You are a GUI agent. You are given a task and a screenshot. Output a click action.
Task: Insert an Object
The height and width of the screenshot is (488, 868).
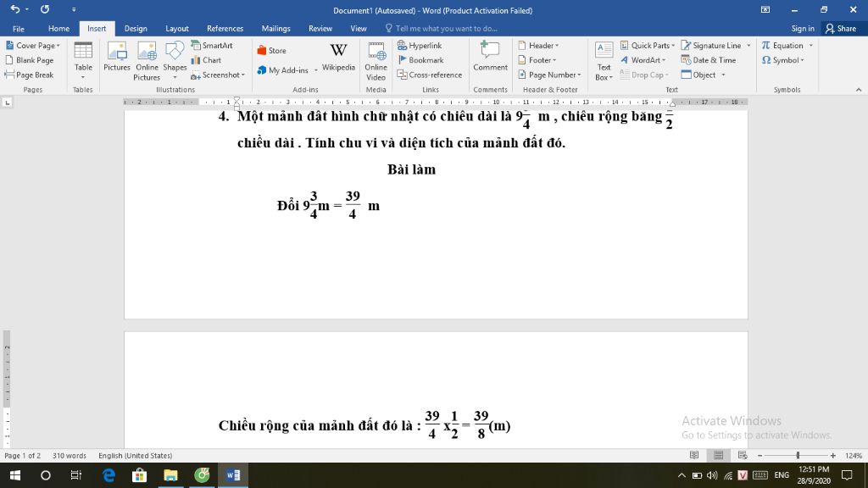click(x=703, y=75)
